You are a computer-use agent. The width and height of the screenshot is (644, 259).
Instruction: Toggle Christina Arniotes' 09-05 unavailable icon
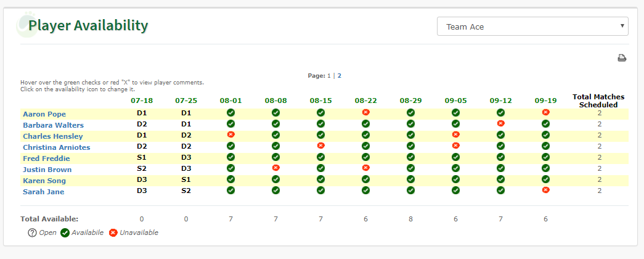455,145
